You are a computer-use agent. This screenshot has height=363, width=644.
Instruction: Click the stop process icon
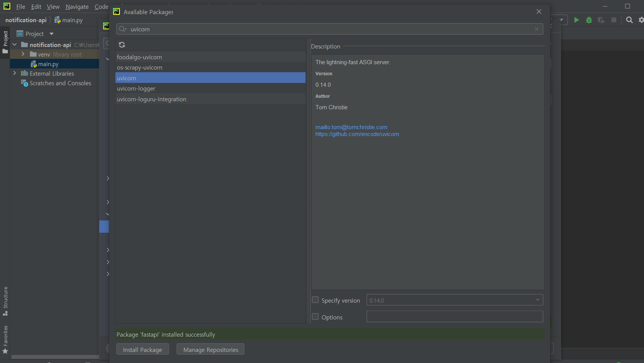[614, 20]
